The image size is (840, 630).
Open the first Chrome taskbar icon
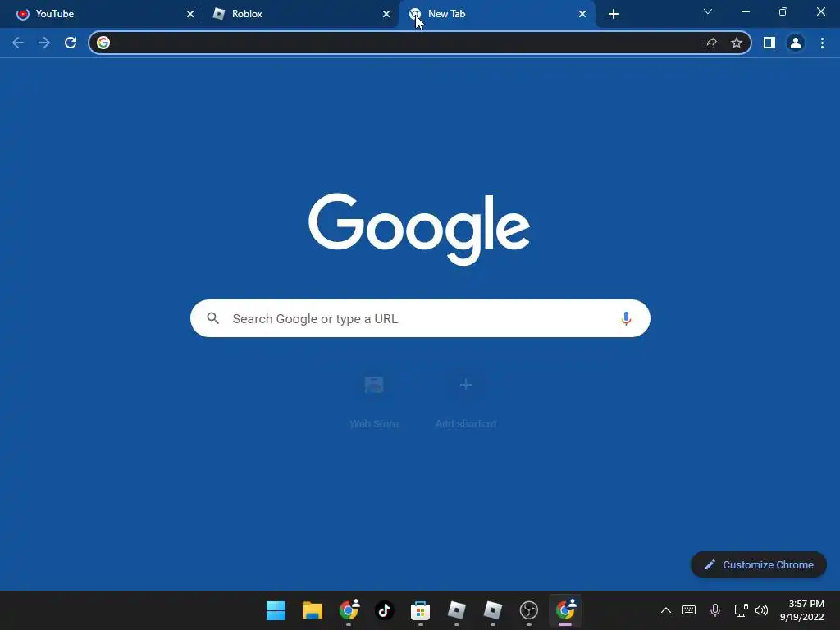click(x=349, y=609)
